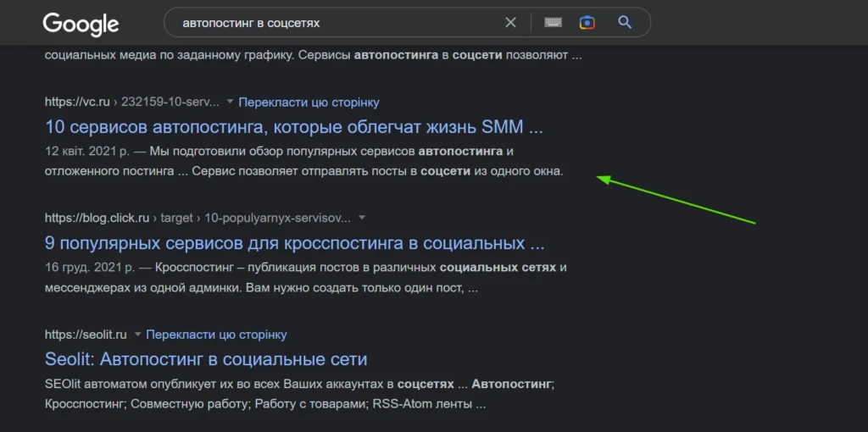Click the magnifier search icon
Image resolution: width=868 pixels, height=432 pixels.
pyautogui.click(x=625, y=23)
